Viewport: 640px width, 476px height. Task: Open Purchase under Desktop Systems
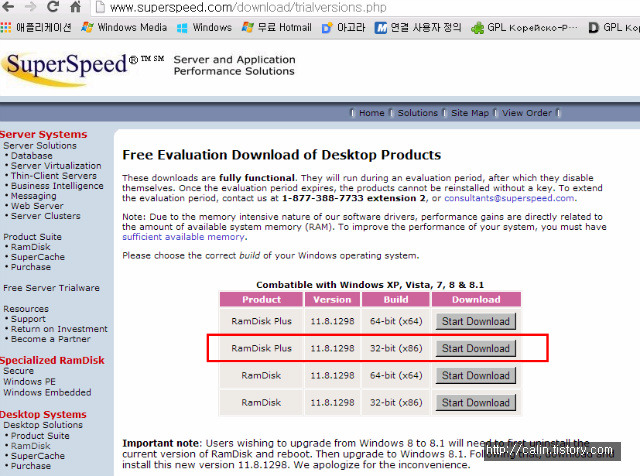[31, 466]
